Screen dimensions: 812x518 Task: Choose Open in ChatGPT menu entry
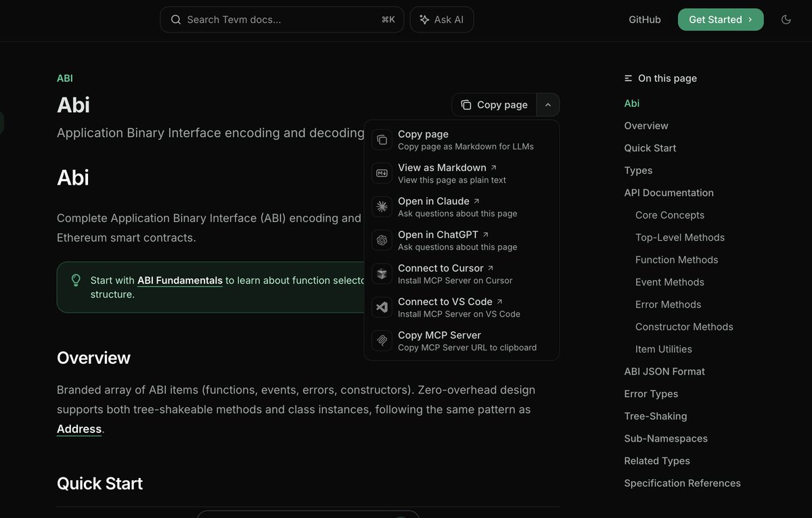point(461,240)
